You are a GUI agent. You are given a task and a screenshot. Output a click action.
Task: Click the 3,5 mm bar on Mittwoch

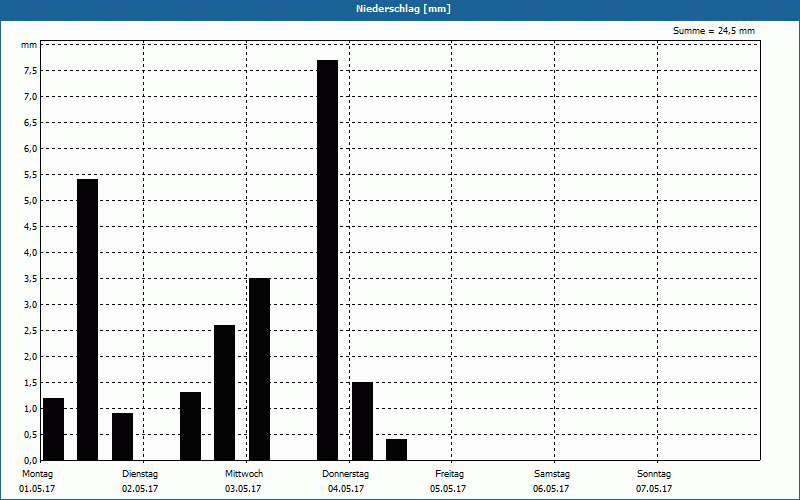coord(259,369)
